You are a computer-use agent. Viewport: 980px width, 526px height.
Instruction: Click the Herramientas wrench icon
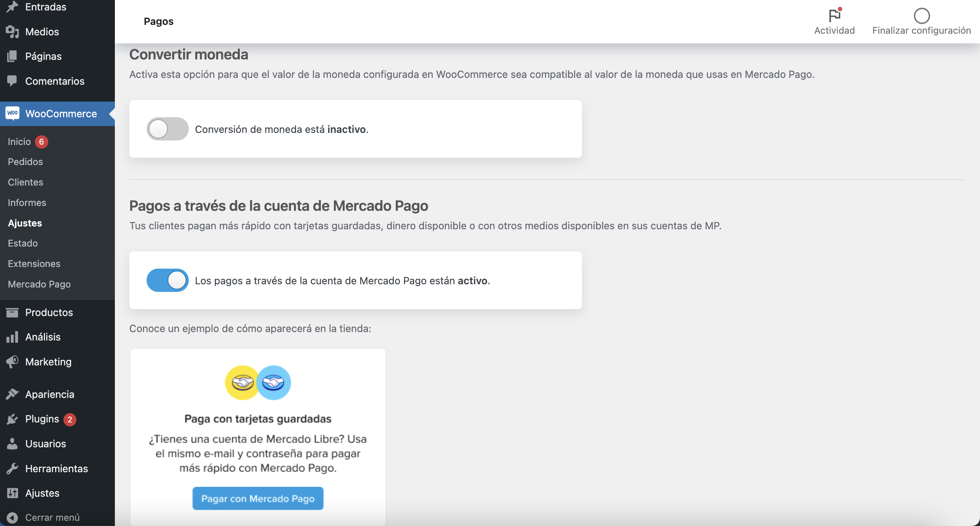(12, 468)
